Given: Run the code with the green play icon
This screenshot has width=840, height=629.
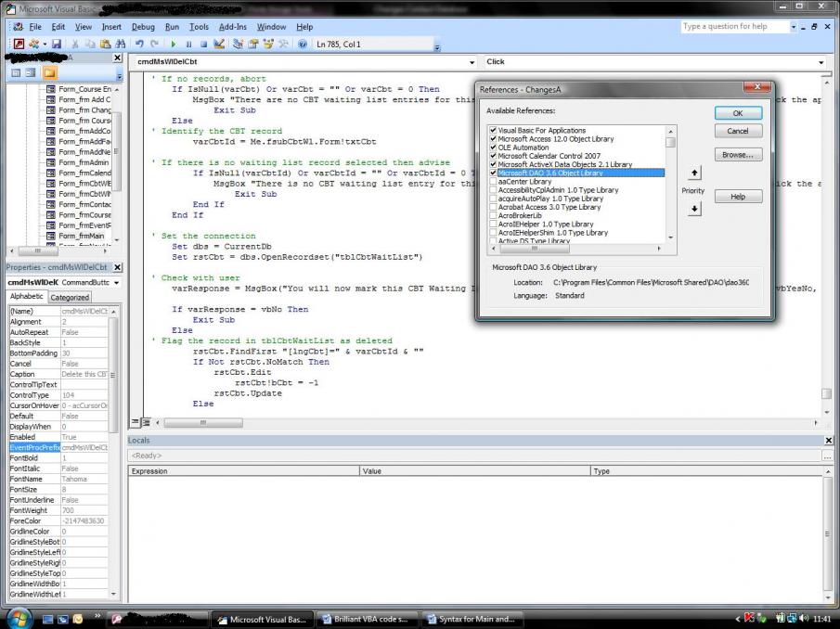Looking at the screenshot, I should (x=173, y=44).
